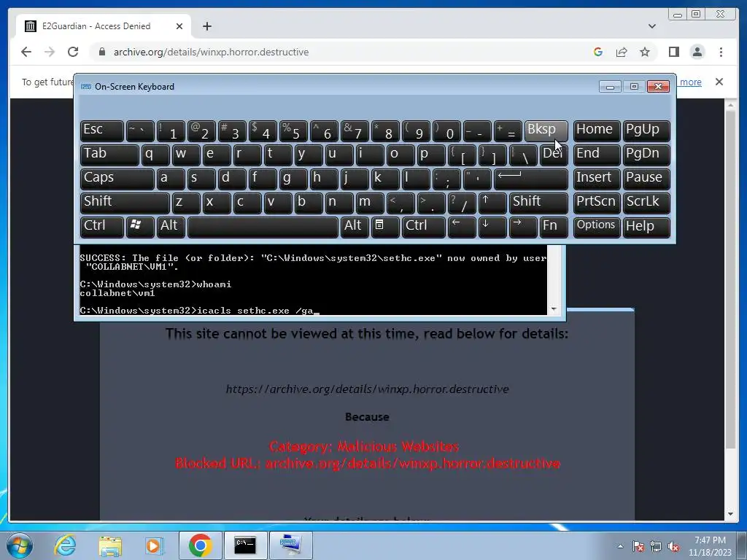Click the browser page vertical scrollbar thumb

point(730,279)
